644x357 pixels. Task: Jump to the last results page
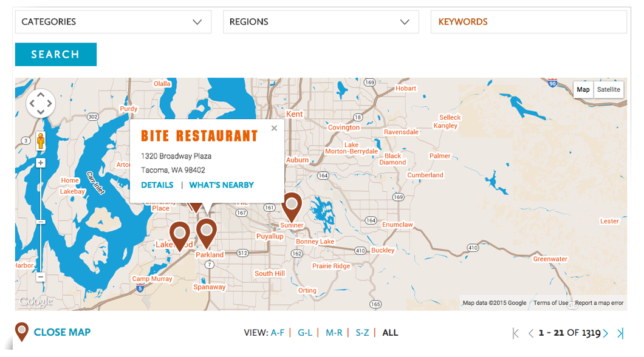(x=620, y=333)
